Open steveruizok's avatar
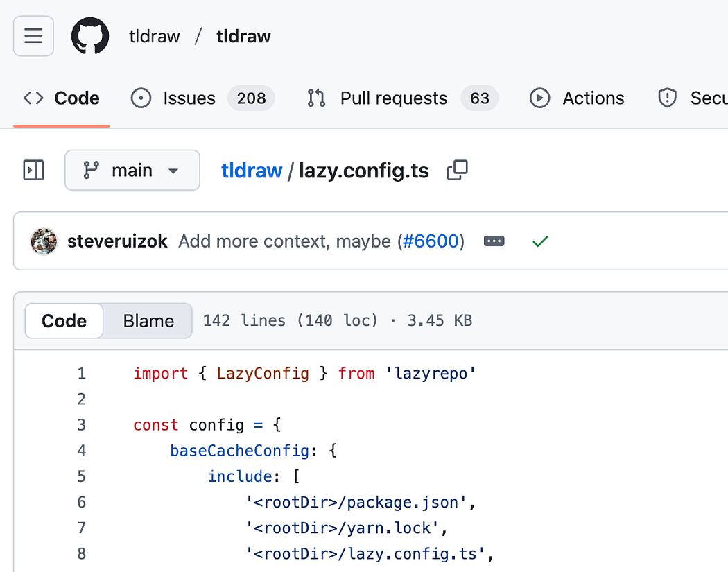This screenshot has height=572, width=728. tap(44, 241)
